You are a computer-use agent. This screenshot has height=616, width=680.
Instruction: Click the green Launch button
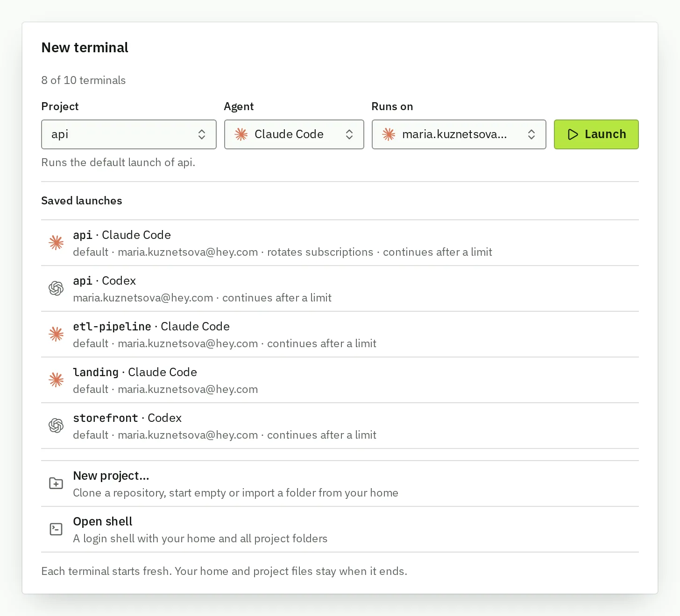(596, 134)
